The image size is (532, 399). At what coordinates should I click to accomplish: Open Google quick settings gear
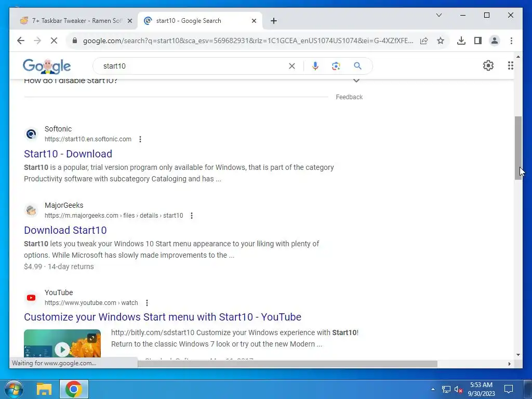pos(488,65)
